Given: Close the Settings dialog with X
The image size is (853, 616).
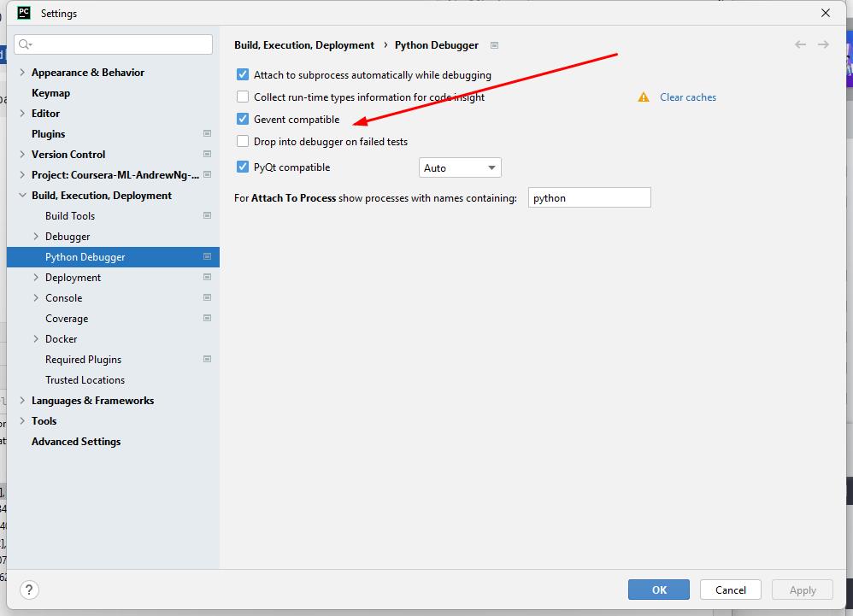Looking at the screenshot, I should coord(826,13).
